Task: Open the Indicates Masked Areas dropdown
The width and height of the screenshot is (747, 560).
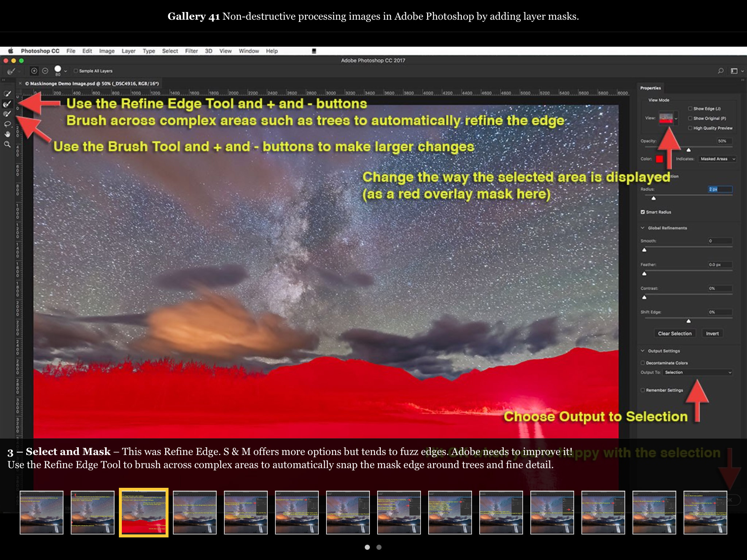Action: [x=717, y=159]
